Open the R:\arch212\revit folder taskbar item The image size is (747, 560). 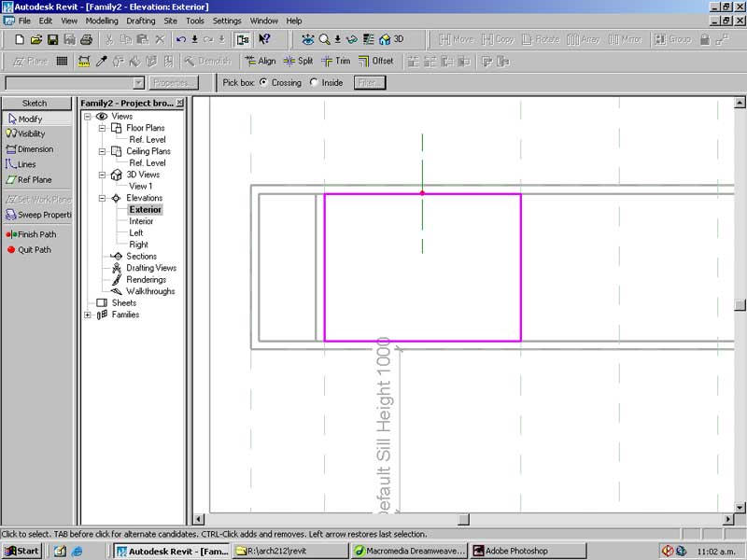290,551
